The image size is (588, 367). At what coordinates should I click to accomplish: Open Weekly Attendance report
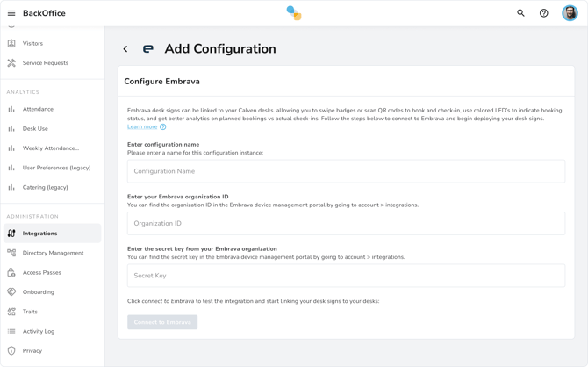coord(52,148)
